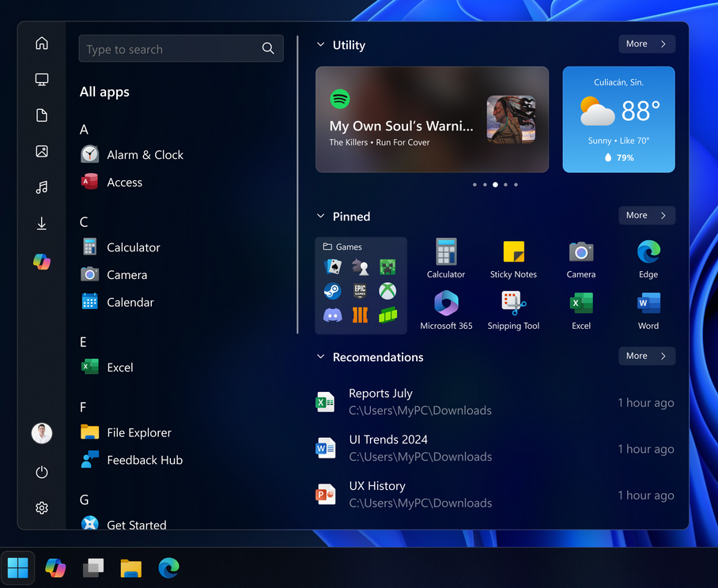Screen dimensions: 718x588
Task: Open Epic Games in the Games folder
Action: pos(361,291)
